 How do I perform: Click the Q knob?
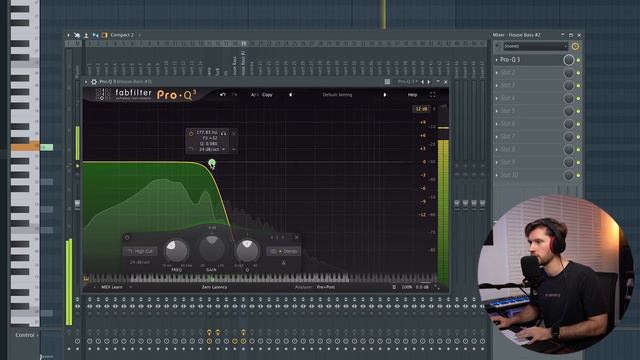247,251
